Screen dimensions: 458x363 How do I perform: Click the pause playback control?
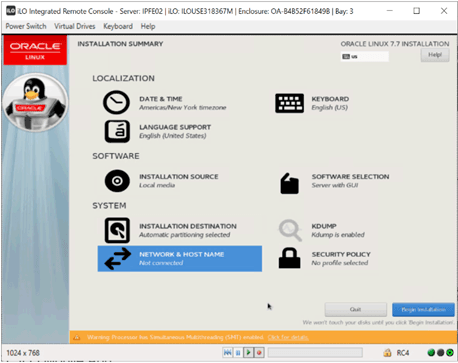[238, 352]
